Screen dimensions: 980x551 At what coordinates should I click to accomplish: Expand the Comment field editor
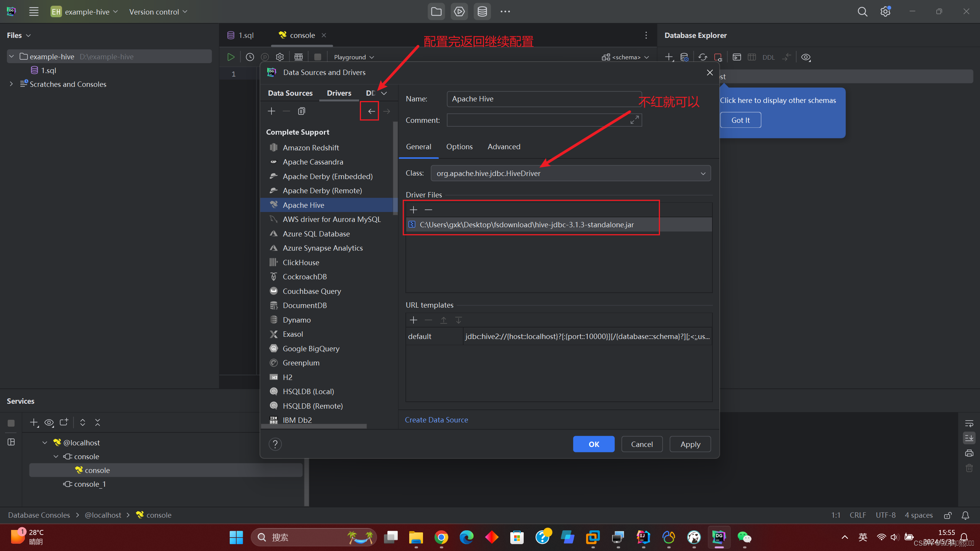[x=634, y=120]
